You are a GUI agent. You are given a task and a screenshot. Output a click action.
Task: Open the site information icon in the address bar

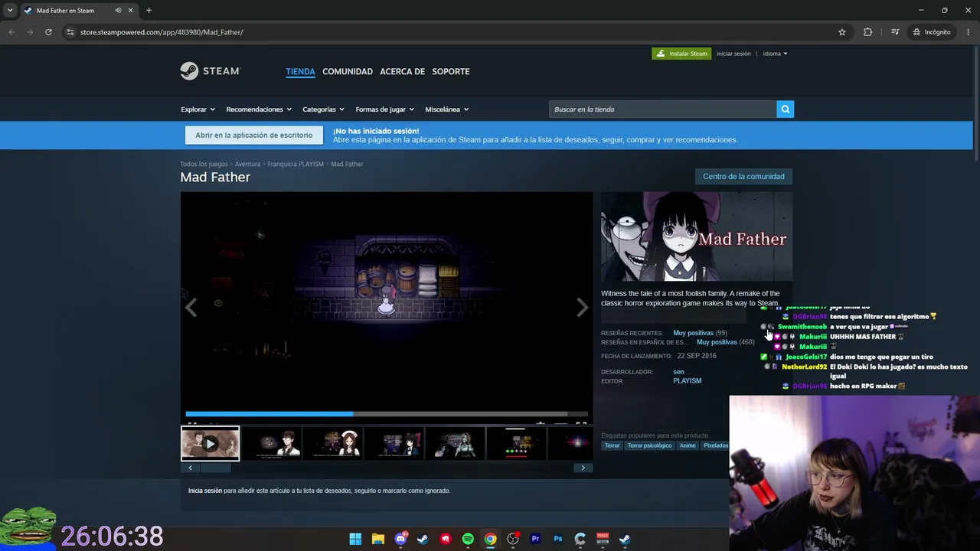(70, 32)
